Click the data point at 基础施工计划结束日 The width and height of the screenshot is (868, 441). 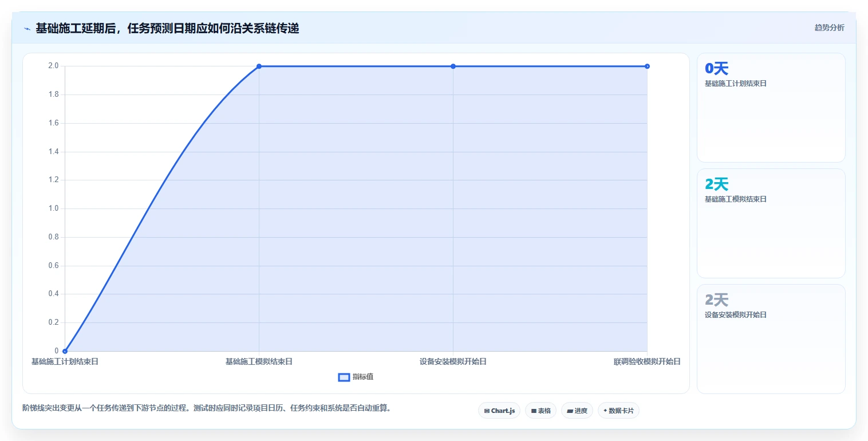click(65, 351)
